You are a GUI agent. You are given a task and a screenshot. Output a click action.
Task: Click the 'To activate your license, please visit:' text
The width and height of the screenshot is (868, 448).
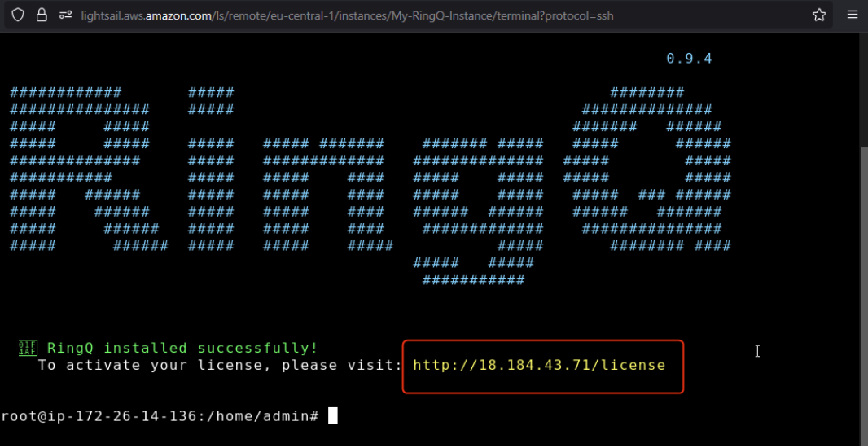pos(221,366)
